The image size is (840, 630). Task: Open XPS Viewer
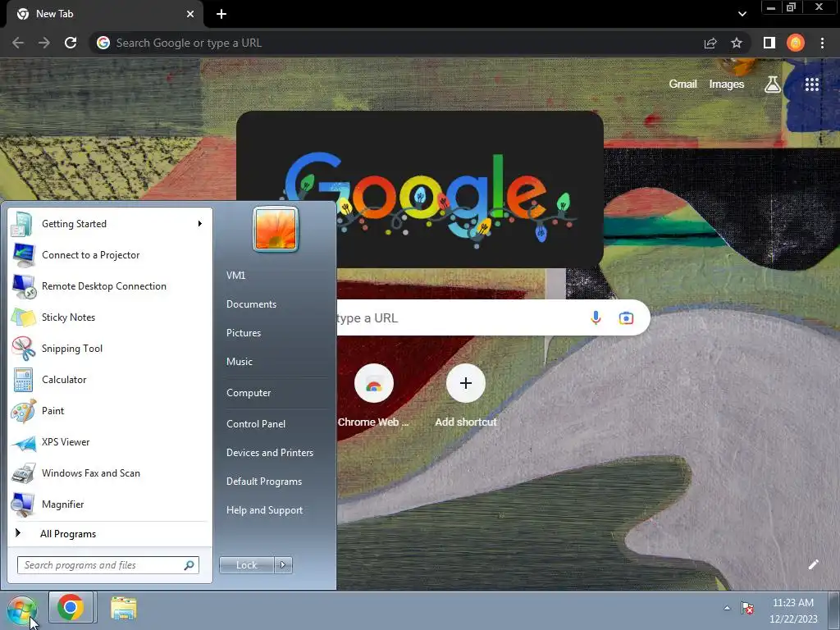point(111,442)
